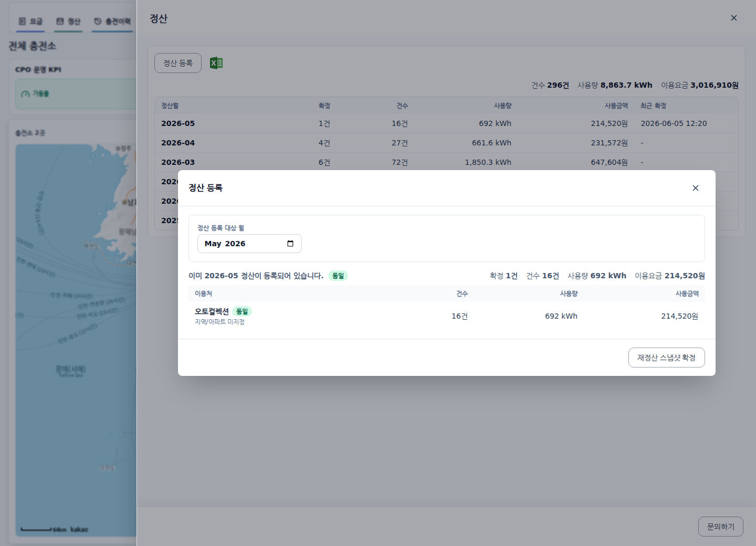Click 동일 badge after registration message
The width and height of the screenshot is (756, 546).
338,276
